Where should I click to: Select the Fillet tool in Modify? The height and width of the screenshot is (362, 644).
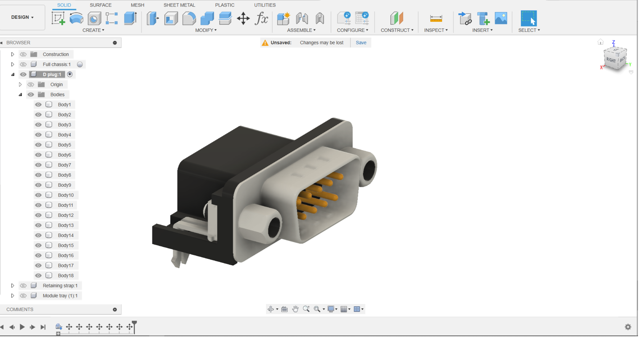point(189,18)
